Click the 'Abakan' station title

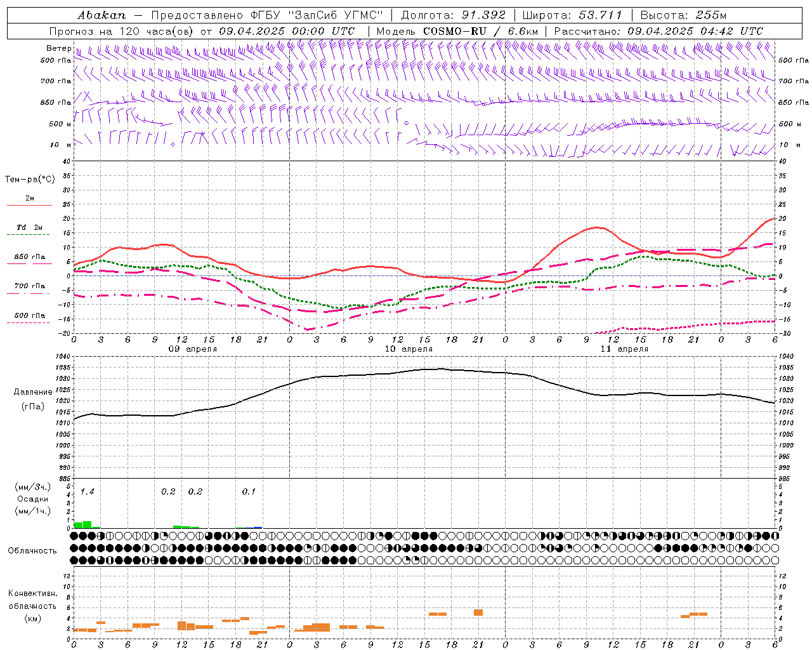[101, 15]
